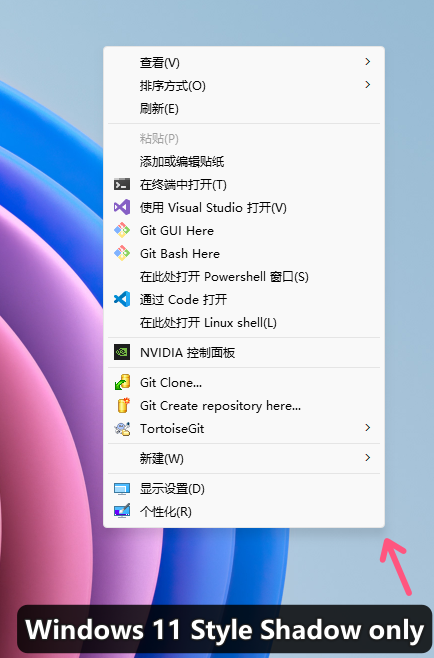434x658 pixels.
Task: Select 在此处打开 Powershell 窗口(S)
Action: point(244,277)
